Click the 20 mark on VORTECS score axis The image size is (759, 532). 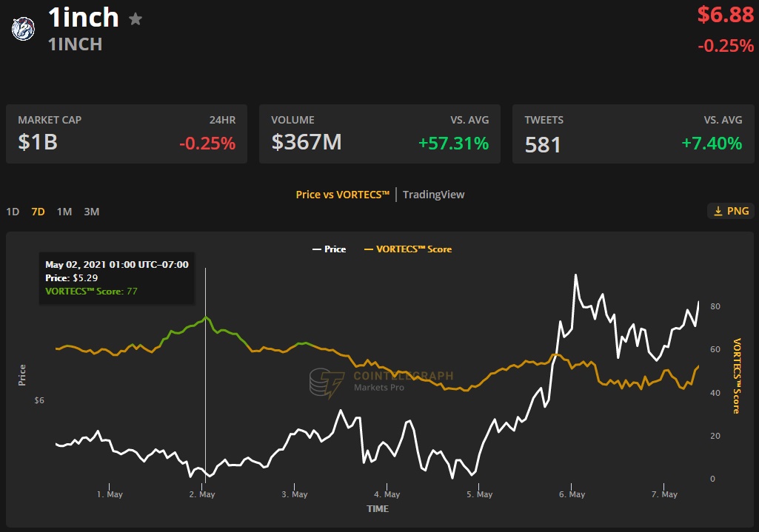(x=715, y=436)
